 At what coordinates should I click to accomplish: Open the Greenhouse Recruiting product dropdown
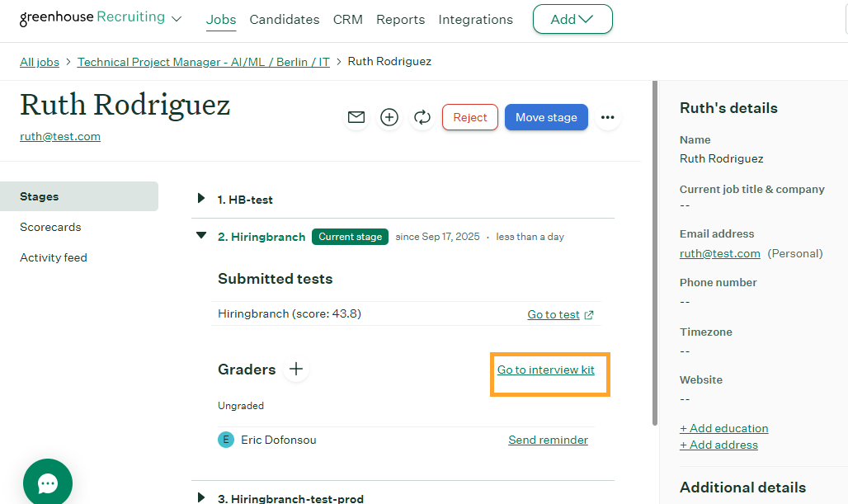(x=176, y=19)
